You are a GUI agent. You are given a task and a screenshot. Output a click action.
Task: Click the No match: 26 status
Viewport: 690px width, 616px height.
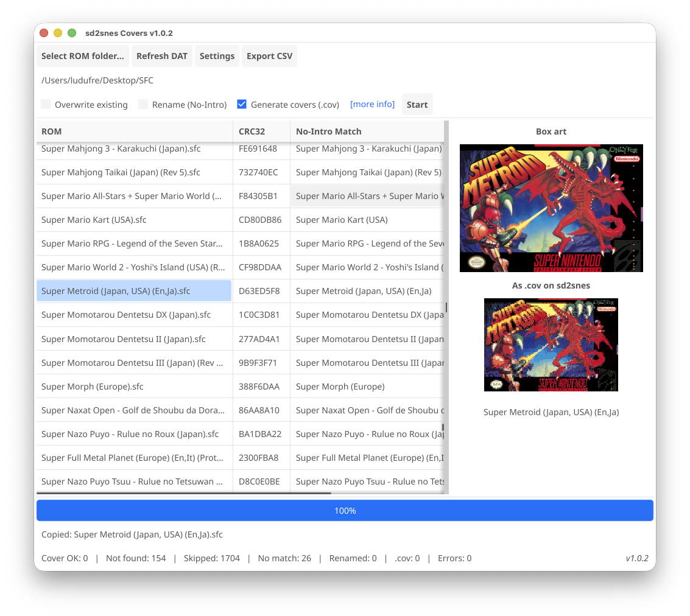284,558
